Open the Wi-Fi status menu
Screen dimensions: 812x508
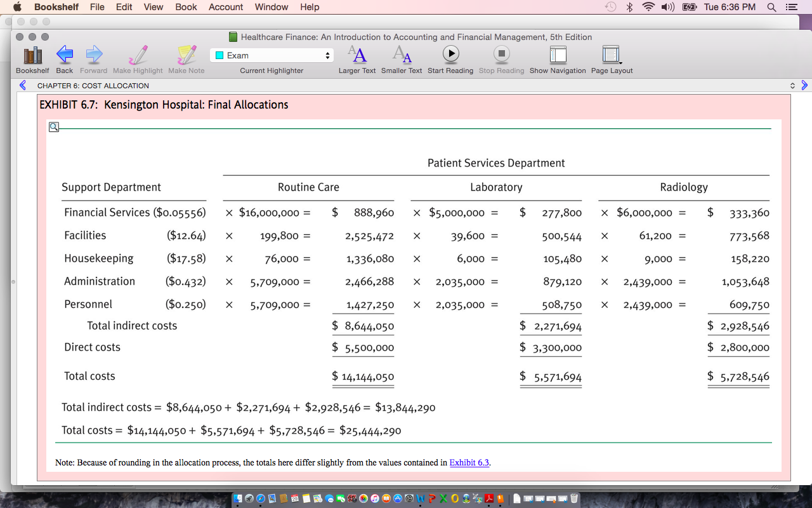[x=648, y=7]
